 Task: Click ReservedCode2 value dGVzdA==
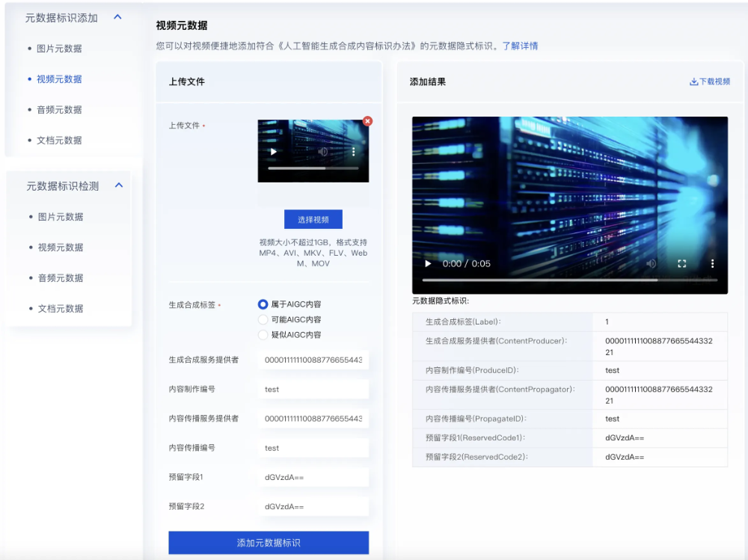(x=625, y=457)
